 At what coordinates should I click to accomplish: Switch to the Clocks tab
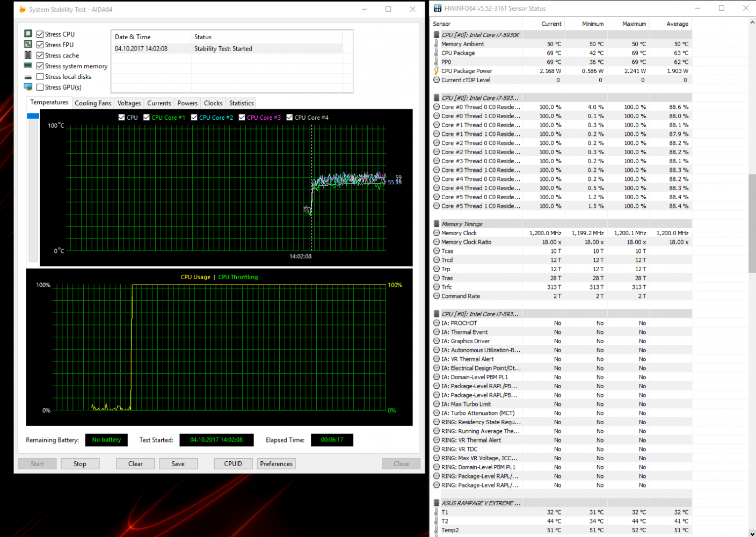coord(213,103)
